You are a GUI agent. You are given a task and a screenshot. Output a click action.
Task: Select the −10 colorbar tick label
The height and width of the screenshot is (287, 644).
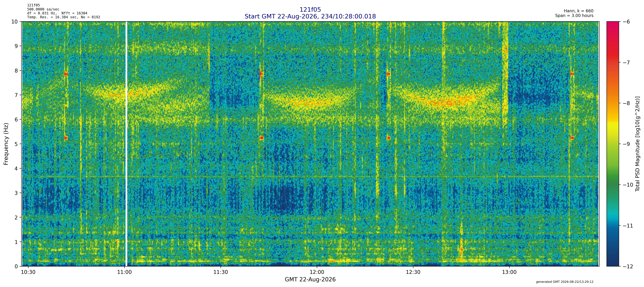click(x=628, y=185)
